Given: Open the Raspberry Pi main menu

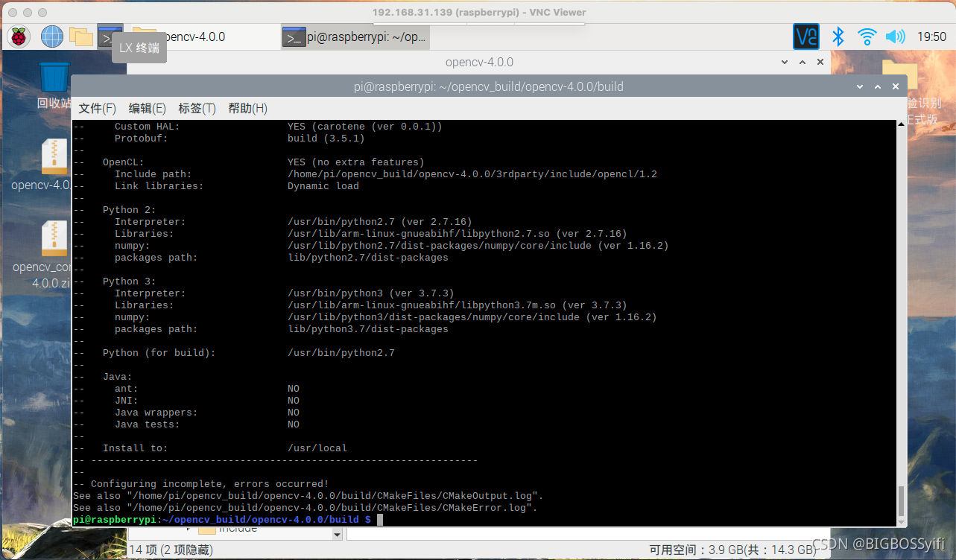Looking at the screenshot, I should coord(19,36).
